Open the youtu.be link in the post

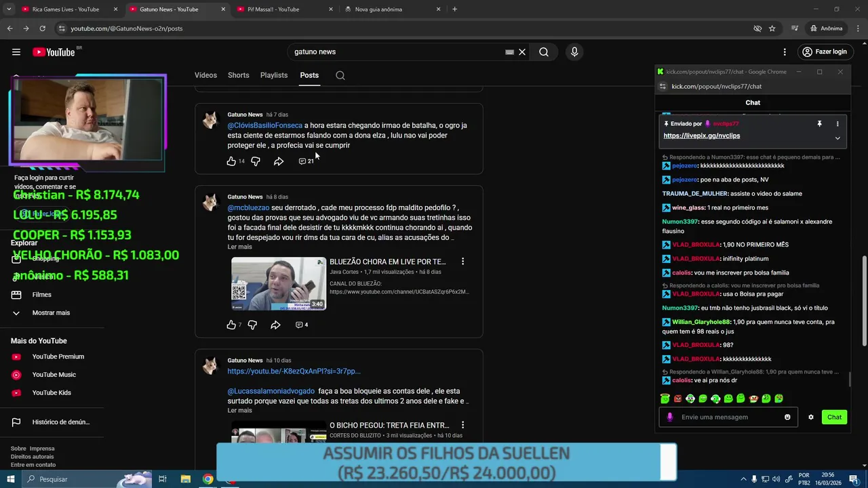pos(294,371)
